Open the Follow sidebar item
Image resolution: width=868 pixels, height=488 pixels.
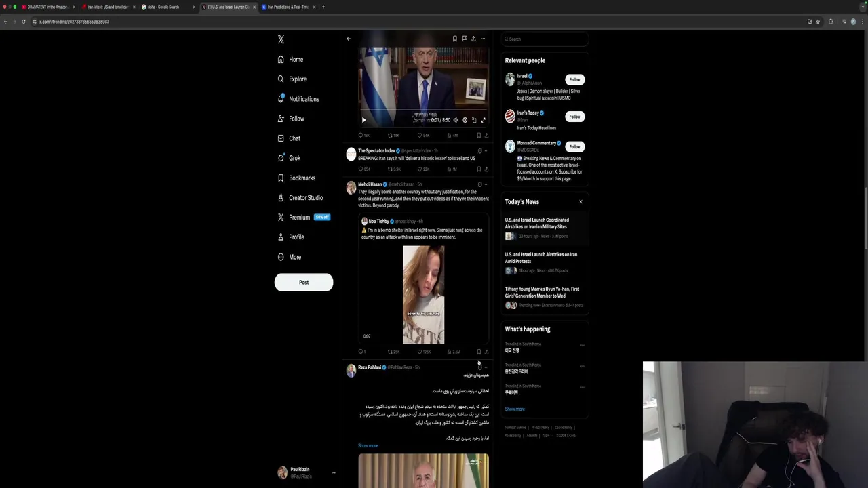click(291, 119)
